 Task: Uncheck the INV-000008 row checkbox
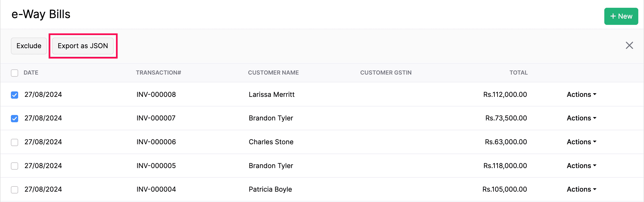(x=15, y=95)
